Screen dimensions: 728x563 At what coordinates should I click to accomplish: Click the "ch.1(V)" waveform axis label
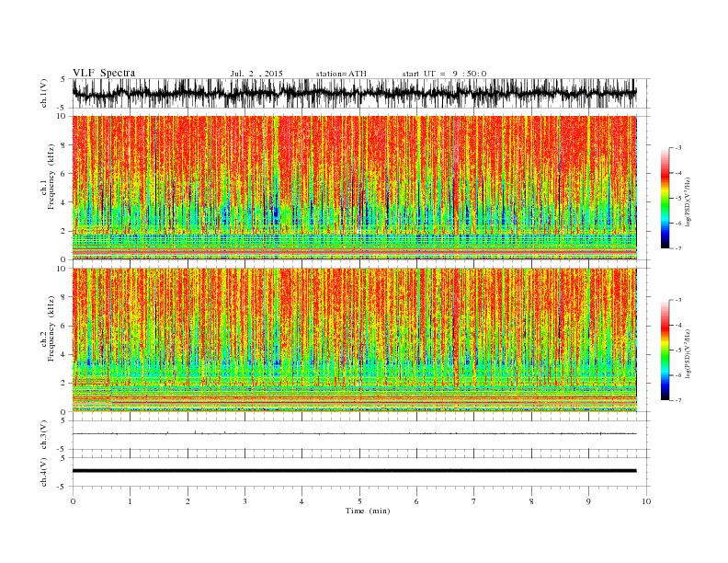(x=44, y=93)
